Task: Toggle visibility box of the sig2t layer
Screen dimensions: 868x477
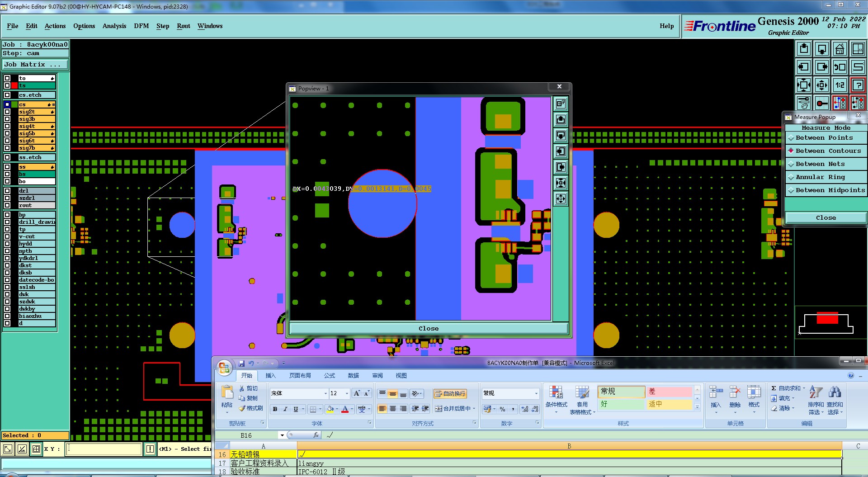Action: coord(7,112)
